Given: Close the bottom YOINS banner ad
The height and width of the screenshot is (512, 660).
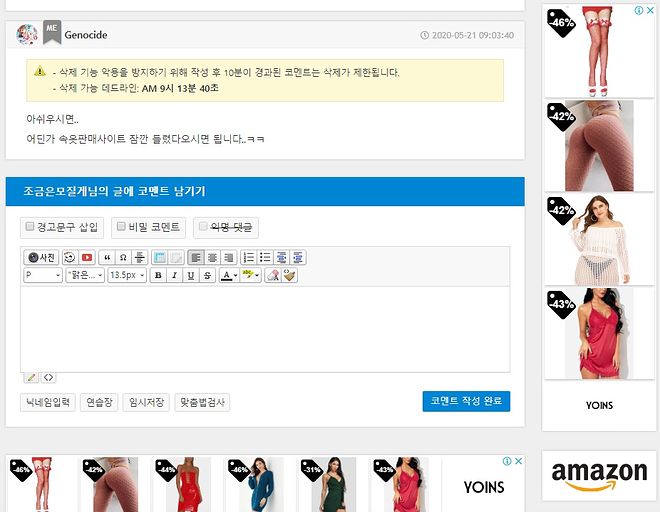Looking at the screenshot, I should point(519,461).
